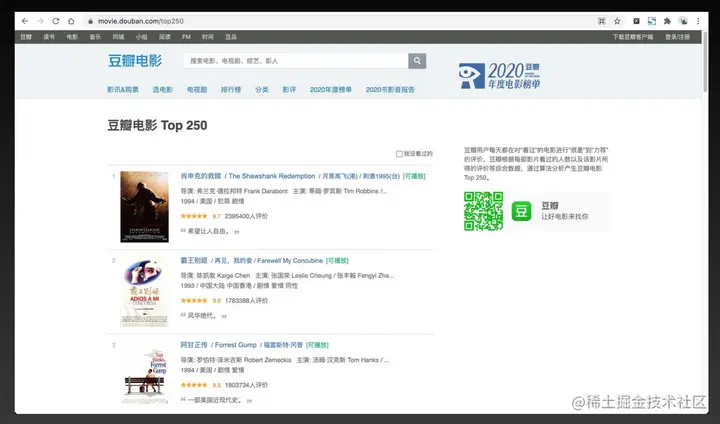
Task: Focus the movie search input field
Action: point(296,61)
